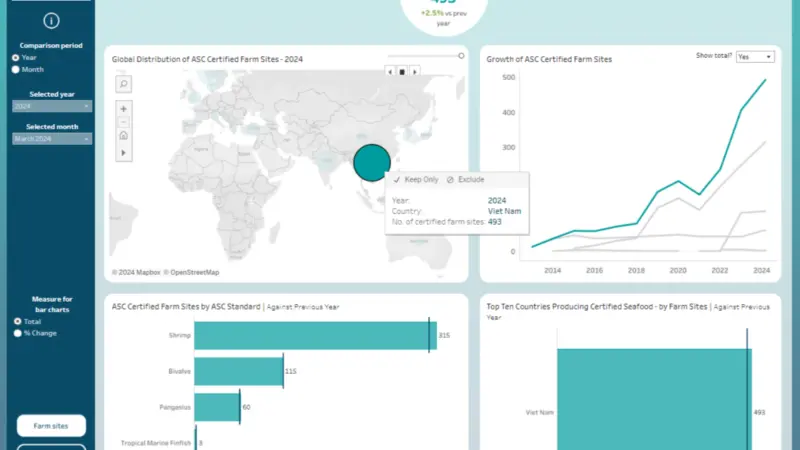Open the Selected year dropdown
800x450 pixels.
[52, 106]
